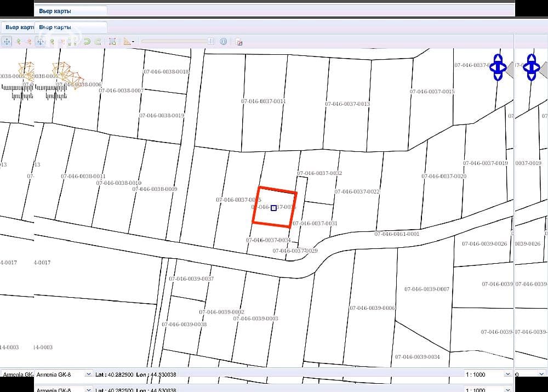Click parcel label 07-046-0037-0031
Image resolution: width=548 pixels, height=392 pixels.
point(315,224)
